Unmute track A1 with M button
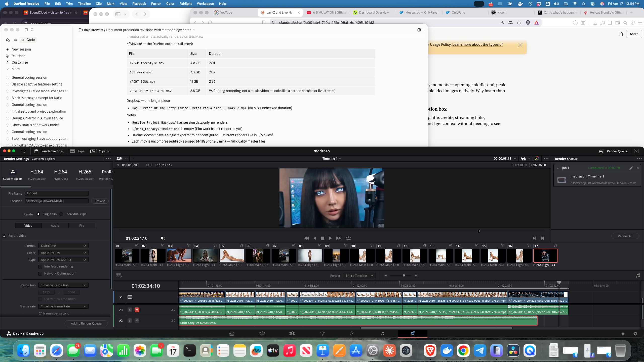 pos(137,310)
